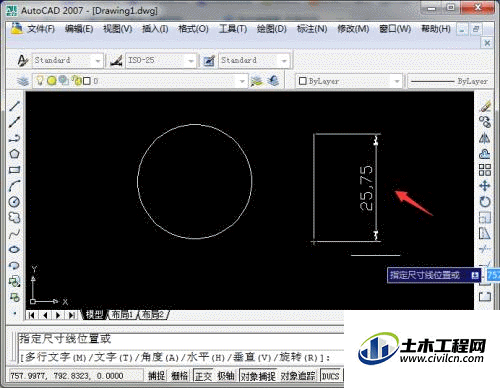The width and height of the screenshot is (500, 388).
Task: Open the 标注(N) menu
Action: click(x=312, y=29)
